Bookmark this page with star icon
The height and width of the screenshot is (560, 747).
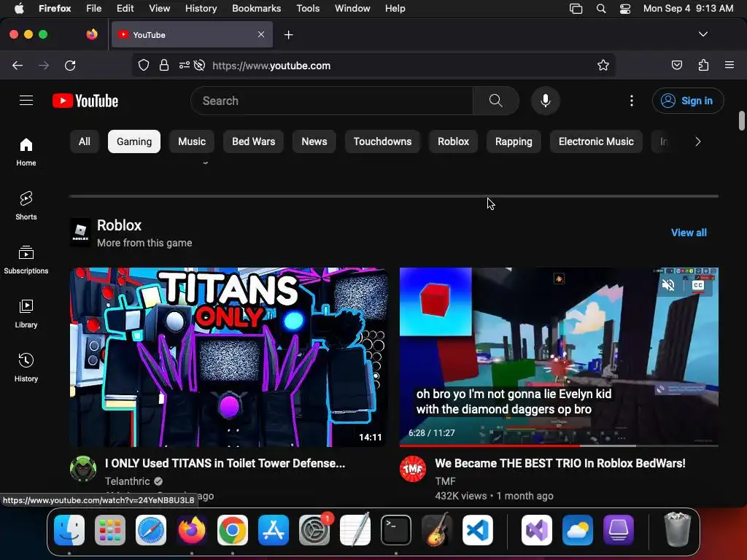click(x=603, y=65)
